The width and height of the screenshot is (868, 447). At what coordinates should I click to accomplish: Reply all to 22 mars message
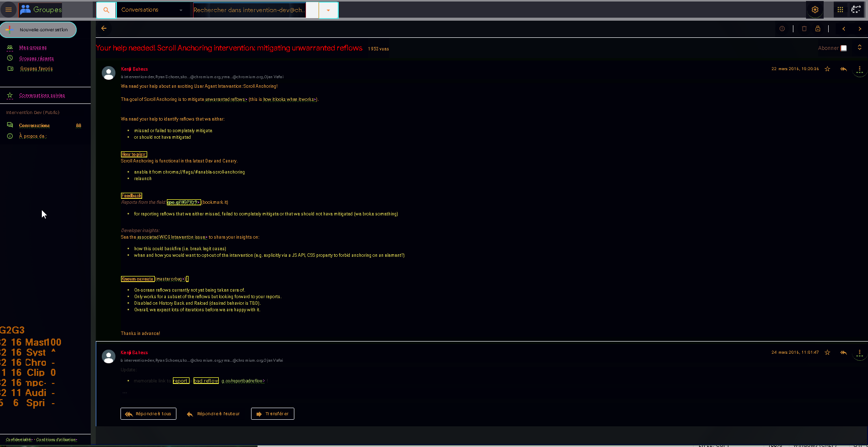[843, 69]
